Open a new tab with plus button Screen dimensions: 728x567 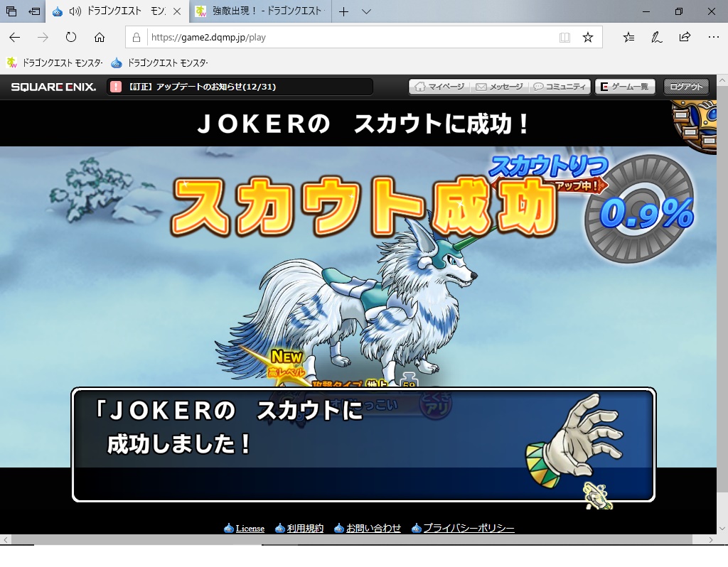point(343,12)
